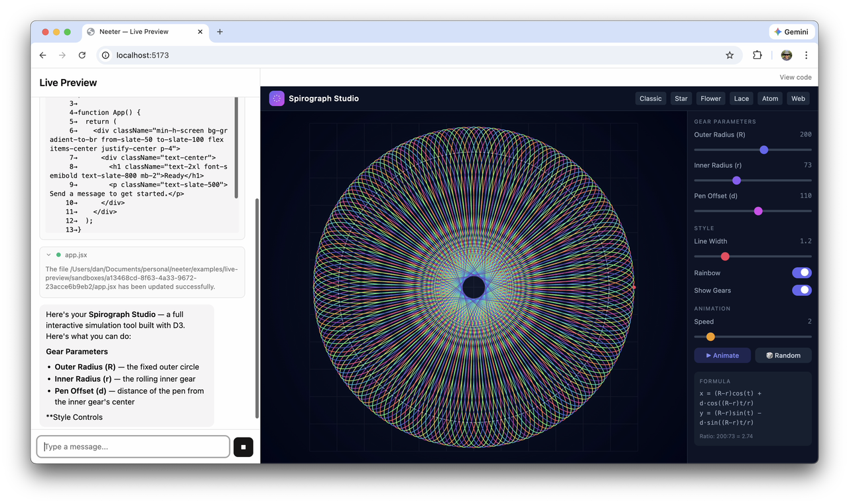The height and width of the screenshot is (504, 849).
Task: Disable the Rainbow toggle
Action: (x=801, y=273)
